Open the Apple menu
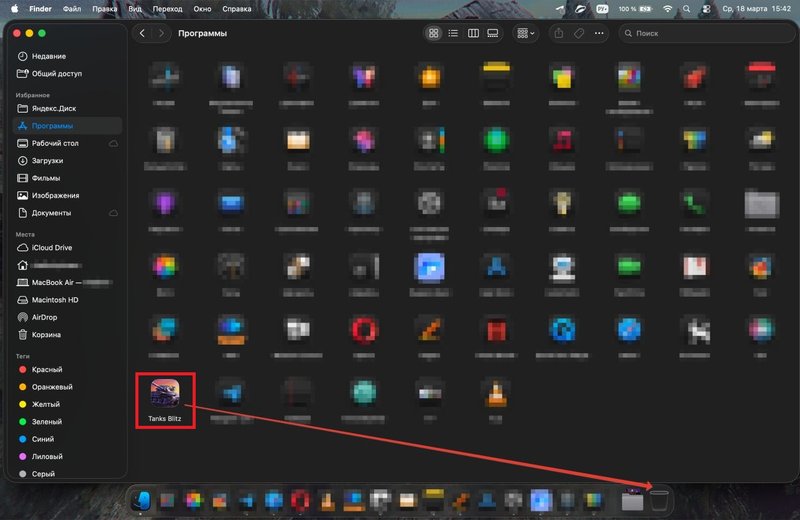This screenshot has height=520, width=800. pos(13,7)
